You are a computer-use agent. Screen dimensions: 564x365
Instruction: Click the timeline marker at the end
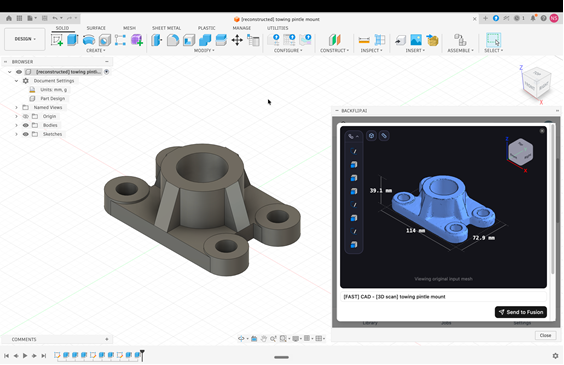142,355
